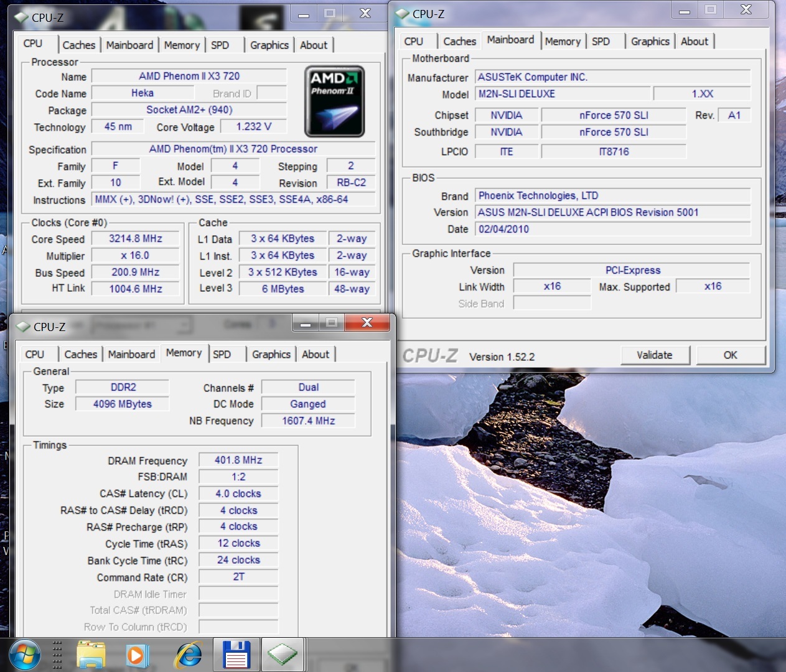Click the CPU-Z title icon in Mainboard window
This screenshot has width=786, height=672.
click(403, 14)
